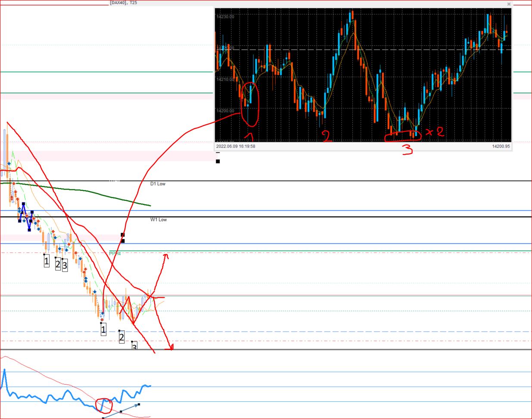Select boxed label 3 of upper count
Viewport: 532px width, 419px height.
tap(65, 265)
